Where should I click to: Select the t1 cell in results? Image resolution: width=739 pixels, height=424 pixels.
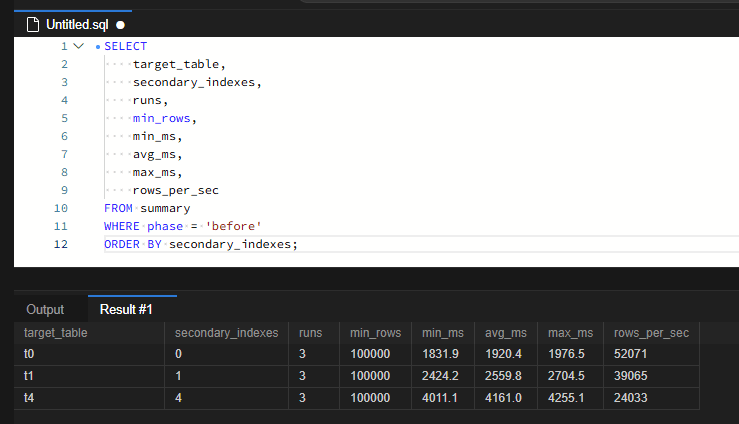point(90,376)
